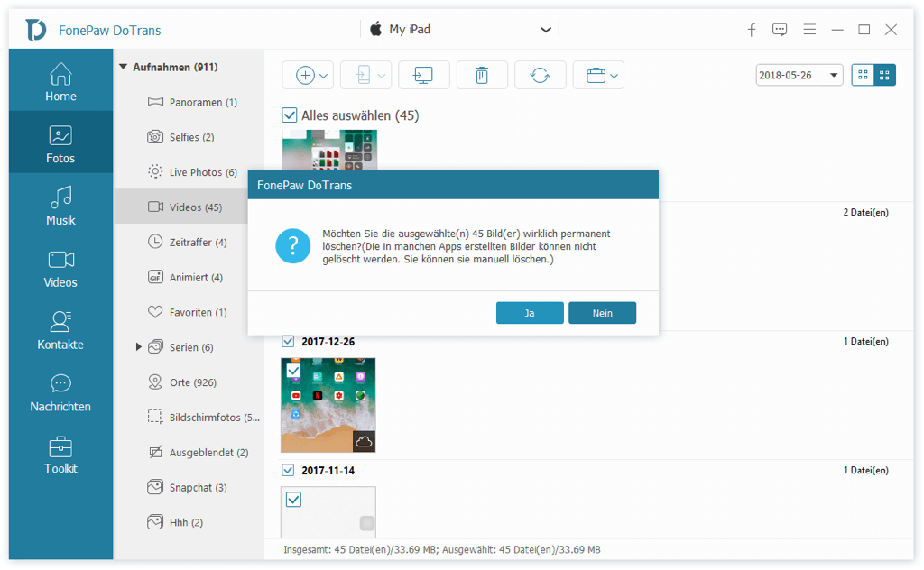The height and width of the screenshot is (570, 924).
Task: Click the trash delete toolbar icon
Action: [482, 76]
